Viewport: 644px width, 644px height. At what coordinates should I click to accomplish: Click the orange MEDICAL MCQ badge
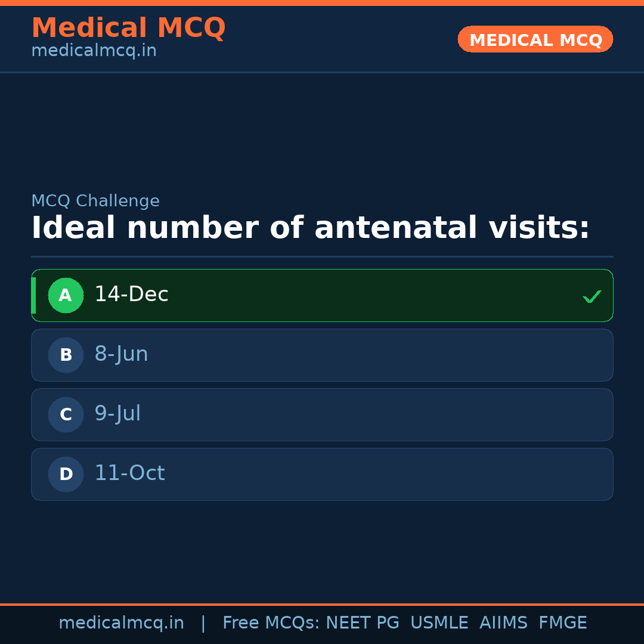(x=535, y=39)
